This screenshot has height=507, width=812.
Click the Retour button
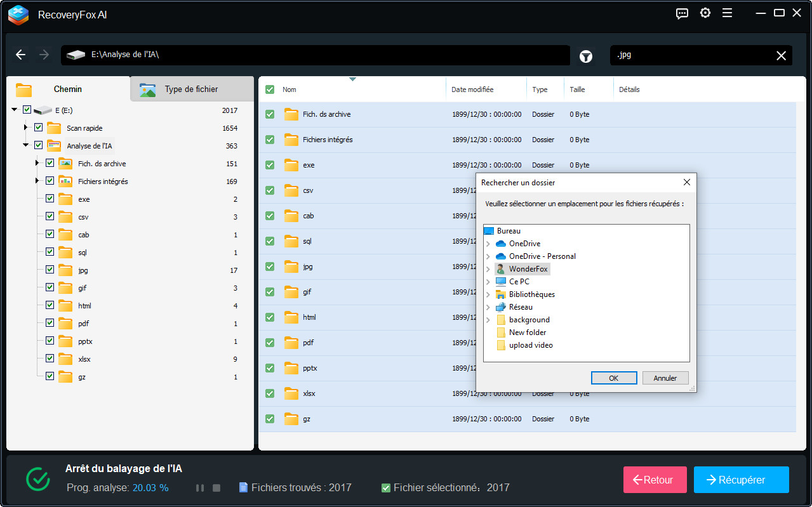pos(655,480)
